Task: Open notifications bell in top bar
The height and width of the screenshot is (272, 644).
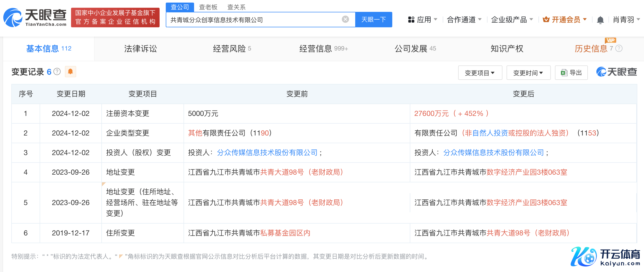Action: tap(600, 20)
